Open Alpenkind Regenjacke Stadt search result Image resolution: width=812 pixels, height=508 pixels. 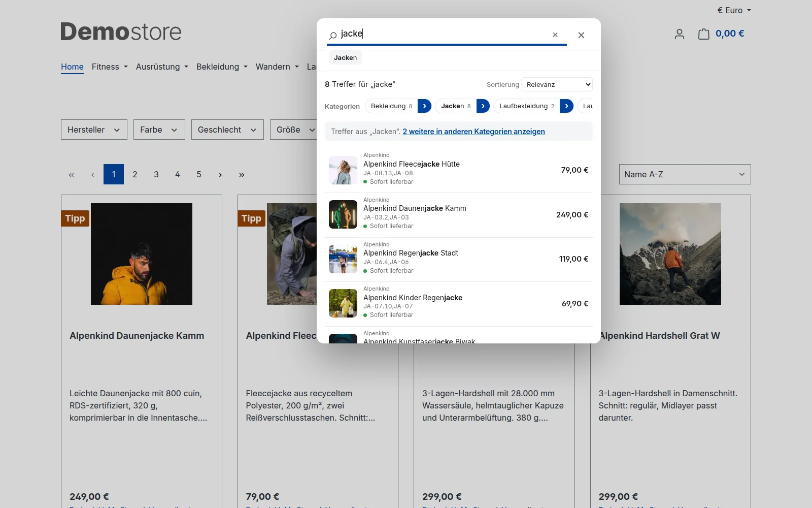click(459, 259)
